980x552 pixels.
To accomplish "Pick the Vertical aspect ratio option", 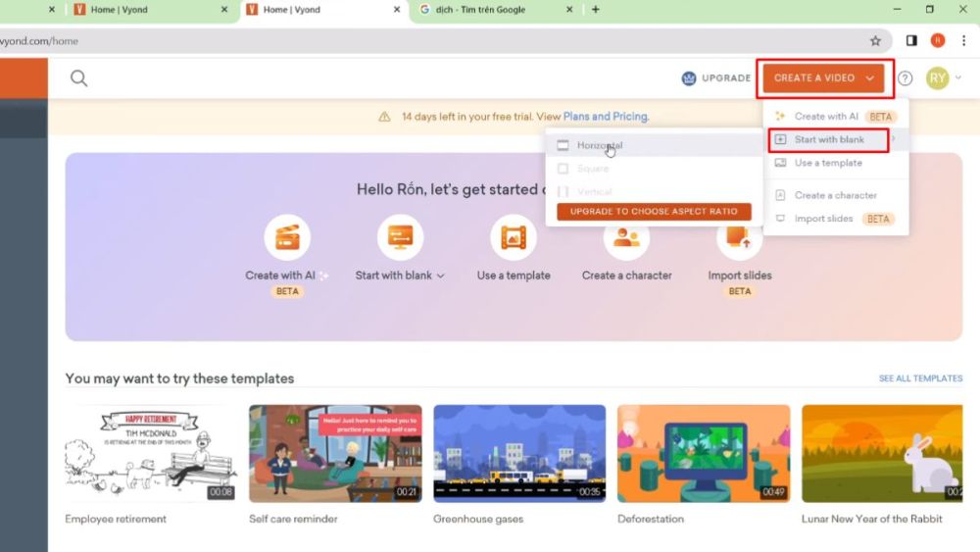I will point(653,191).
